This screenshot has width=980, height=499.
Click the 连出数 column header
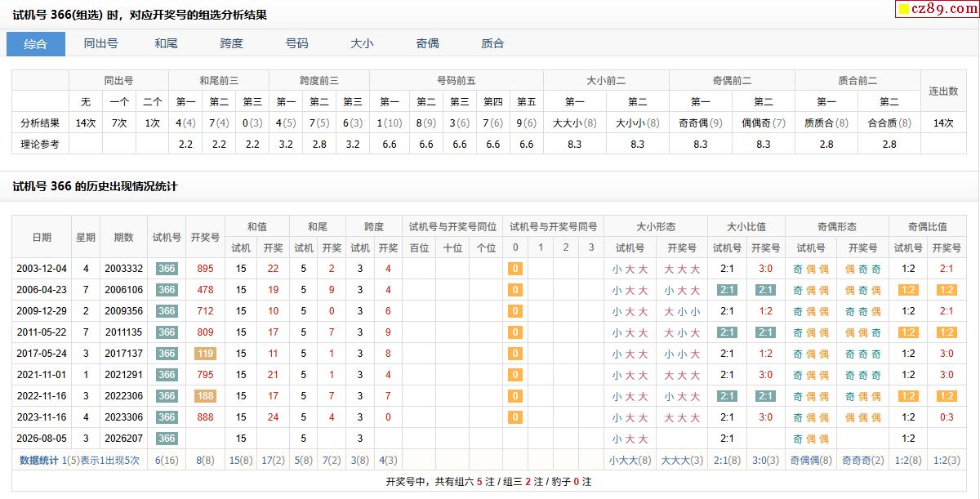click(943, 91)
